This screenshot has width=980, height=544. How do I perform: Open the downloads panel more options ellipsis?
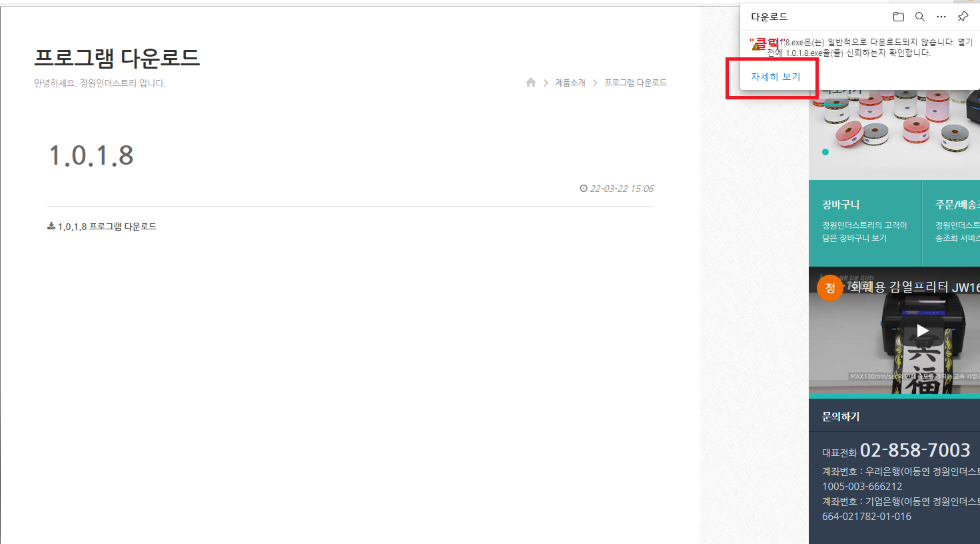(941, 17)
